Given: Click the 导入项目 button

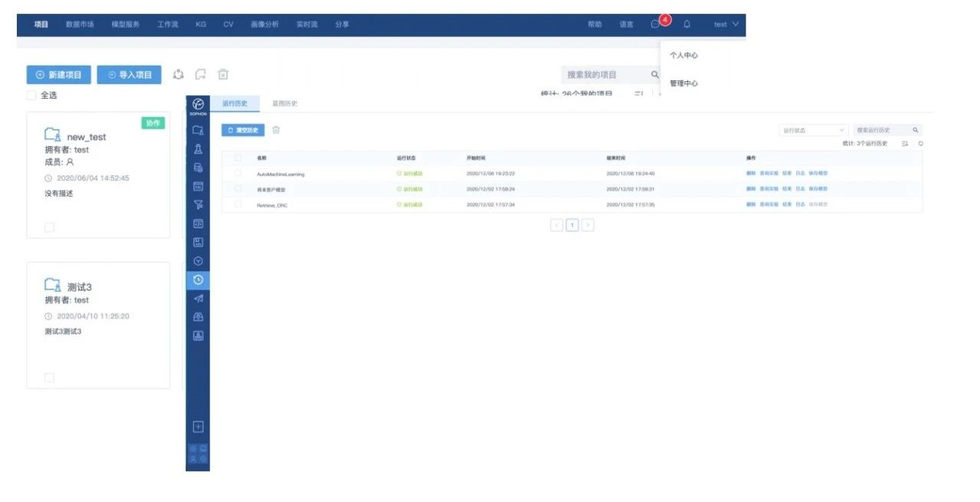Looking at the screenshot, I should 129,74.
